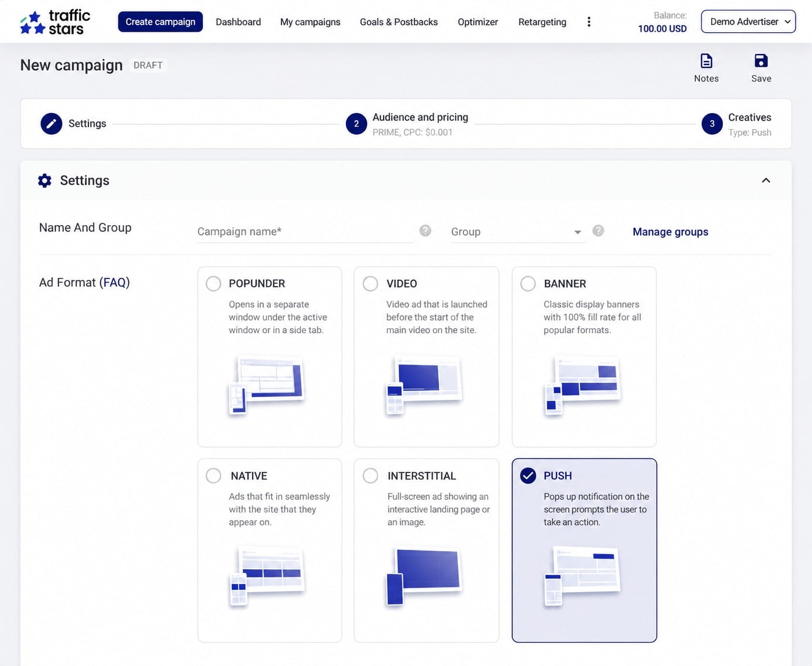Collapse the Settings section chevron
The width and height of the screenshot is (812, 666).
click(x=766, y=181)
